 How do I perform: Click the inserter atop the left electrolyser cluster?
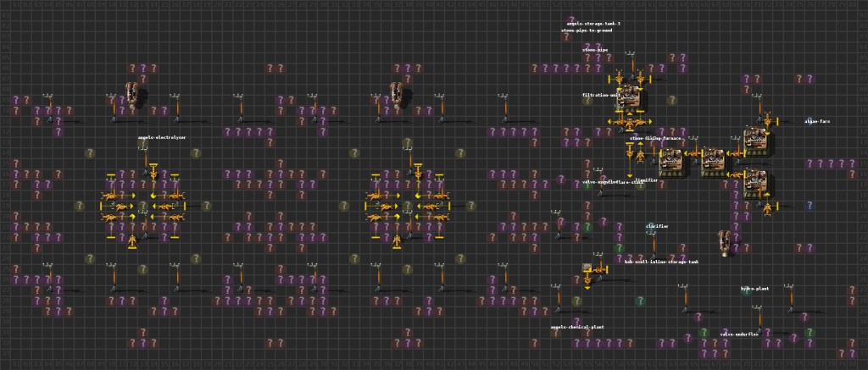tap(153, 170)
